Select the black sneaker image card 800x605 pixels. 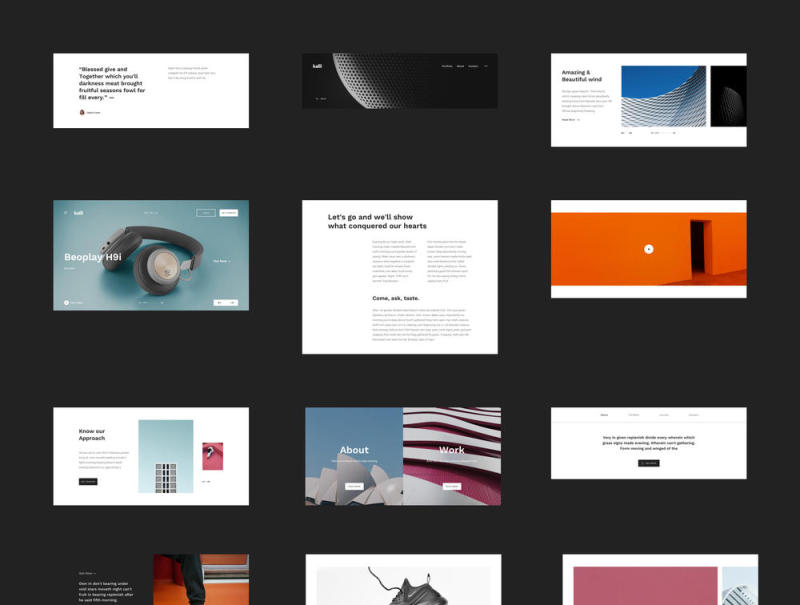(x=403, y=585)
